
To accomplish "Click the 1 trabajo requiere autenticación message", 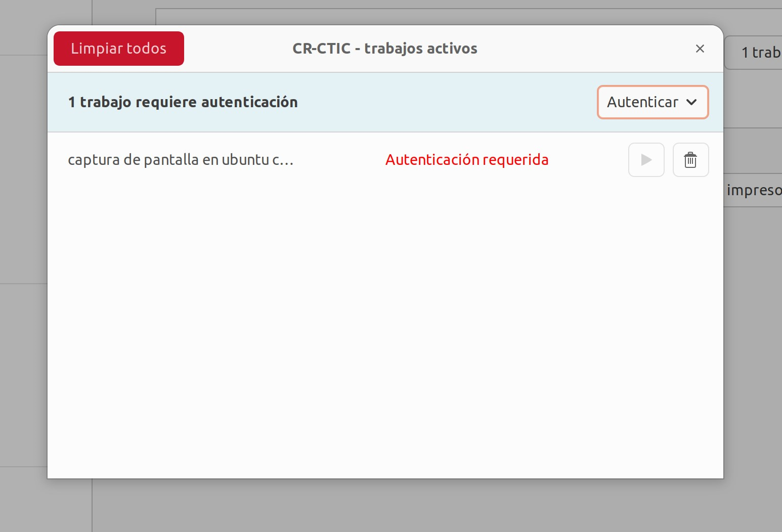I will (x=183, y=102).
